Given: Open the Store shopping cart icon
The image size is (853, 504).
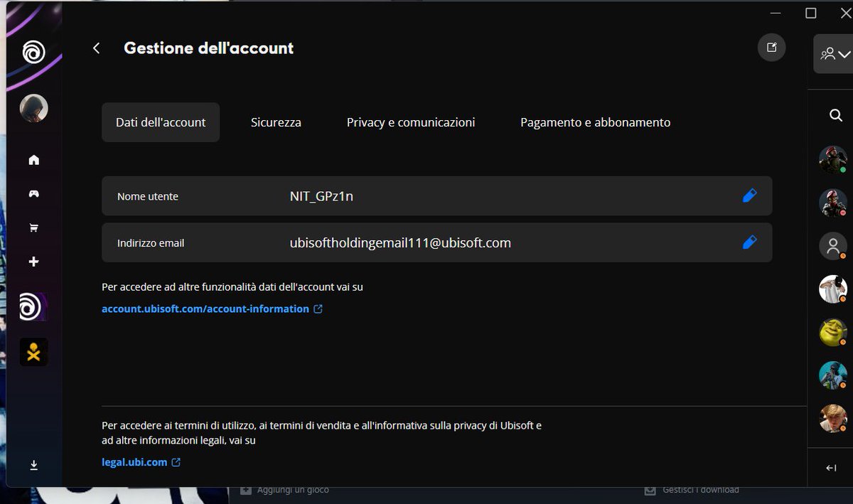Looking at the screenshot, I should tap(33, 228).
